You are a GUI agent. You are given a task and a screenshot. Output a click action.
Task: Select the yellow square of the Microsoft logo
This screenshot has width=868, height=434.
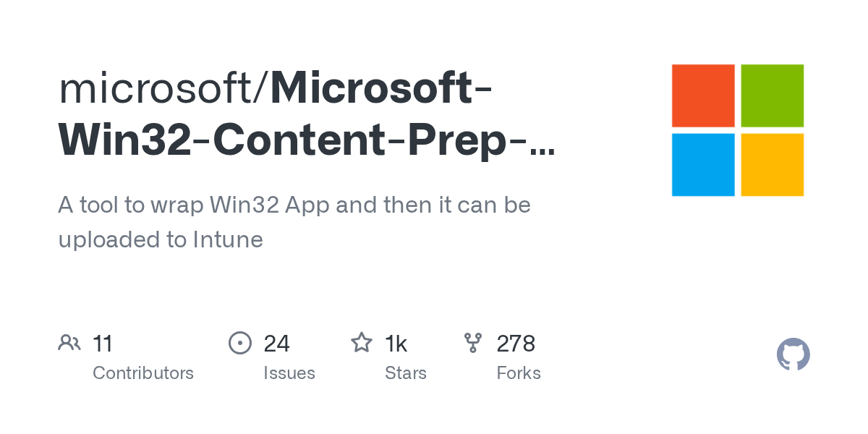point(773,165)
